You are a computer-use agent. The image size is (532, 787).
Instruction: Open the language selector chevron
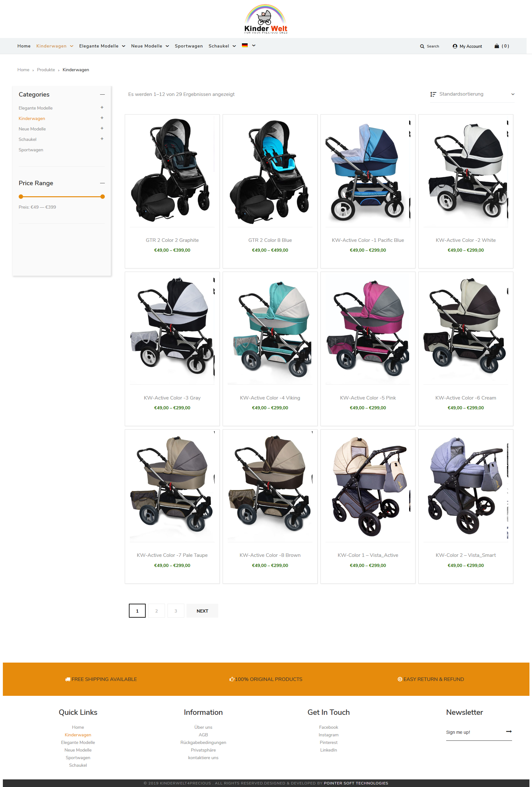pyautogui.click(x=254, y=45)
